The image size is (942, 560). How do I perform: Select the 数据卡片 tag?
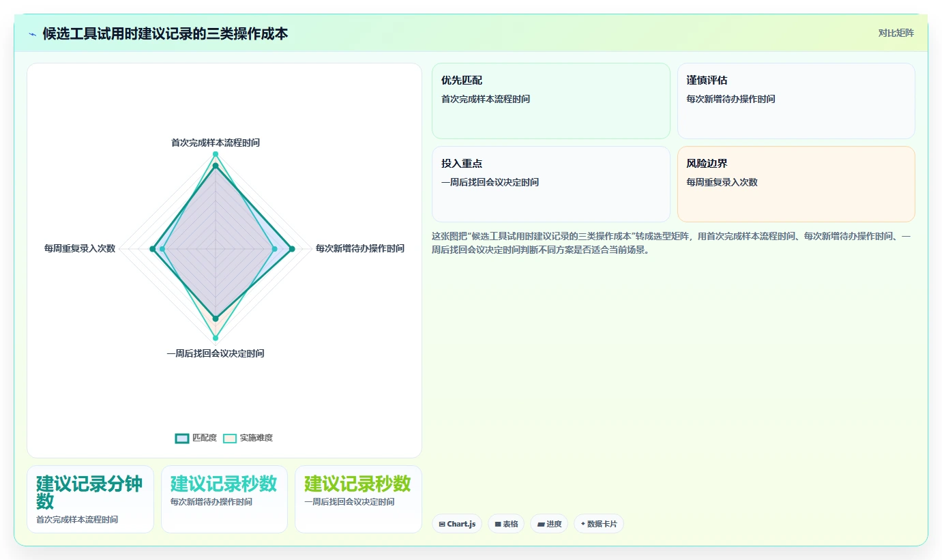click(x=599, y=524)
